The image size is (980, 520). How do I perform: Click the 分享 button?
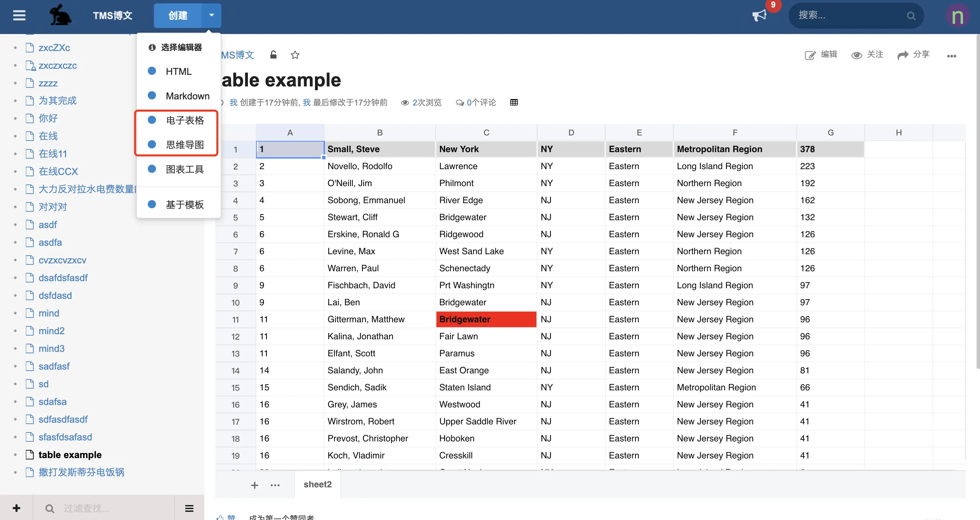pyautogui.click(x=913, y=55)
